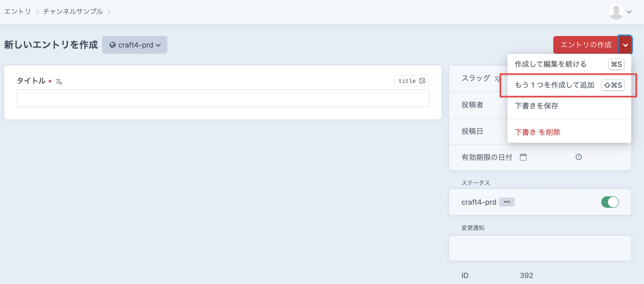Image resolution: width=644 pixels, height=284 pixels.
Task: Focus the 変更通知 notes field
Action: click(x=540, y=248)
